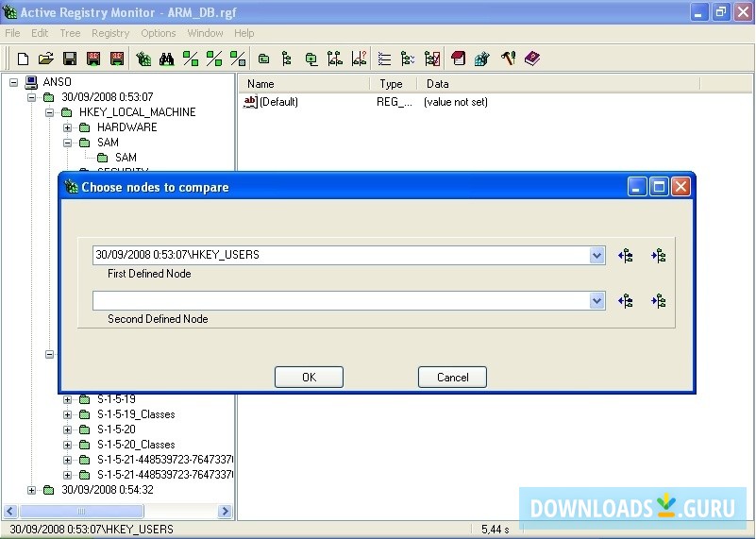Viewport: 756px width, 539px height.
Task: Click the first red registry export icon
Action: [93, 59]
